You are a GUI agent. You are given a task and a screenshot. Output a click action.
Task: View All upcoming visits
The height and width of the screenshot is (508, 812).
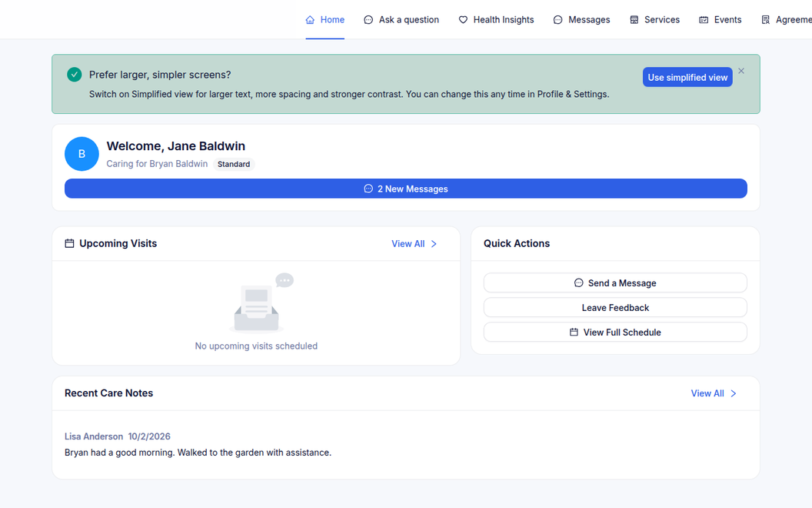point(414,244)
